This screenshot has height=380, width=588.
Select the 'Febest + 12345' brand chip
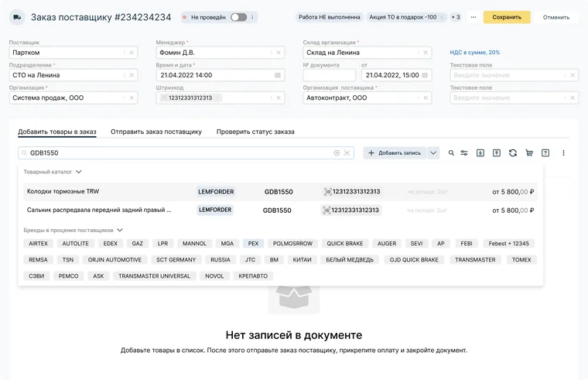coord(508,244)
